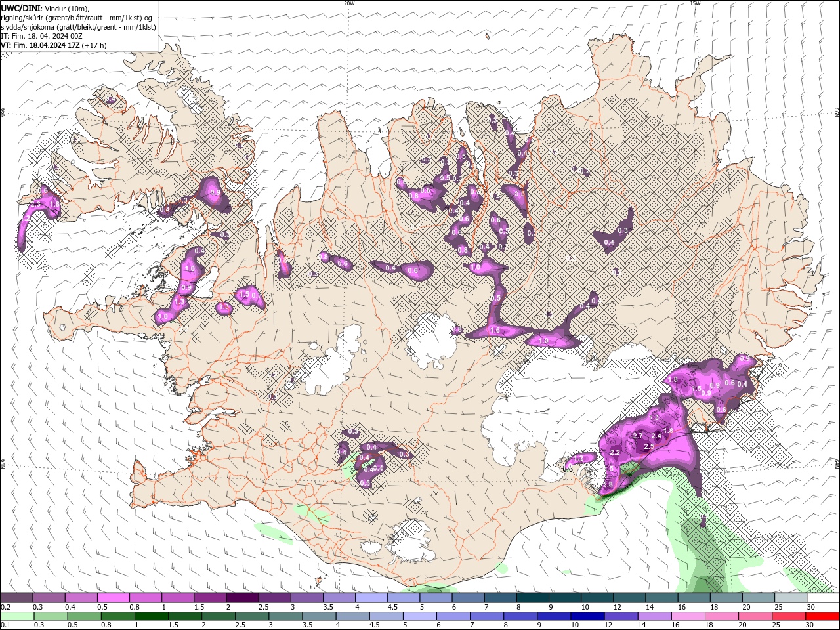Image resolution: width=840 pixels, height=630 pixels.
Task: Pick the bright red lower scale swatch at 30
Action: point(822,616)
